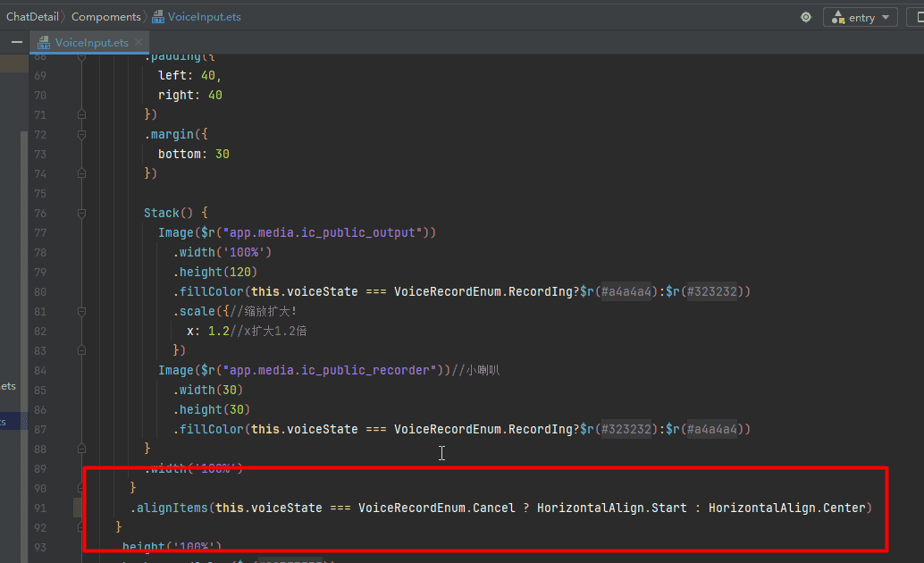This screenshot has width=924, height=563.
Task: Click fold end marker at line 74
Action: click(82, 173)
